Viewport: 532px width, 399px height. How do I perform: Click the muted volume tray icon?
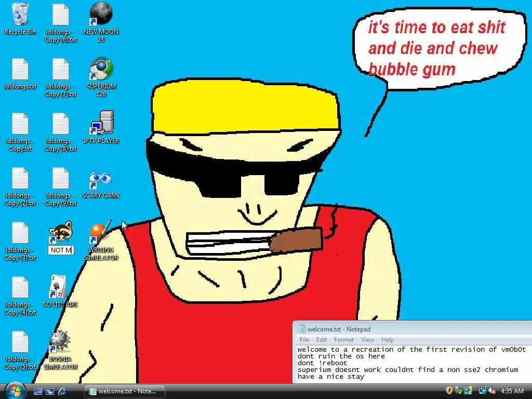click(x=492, y=391)
